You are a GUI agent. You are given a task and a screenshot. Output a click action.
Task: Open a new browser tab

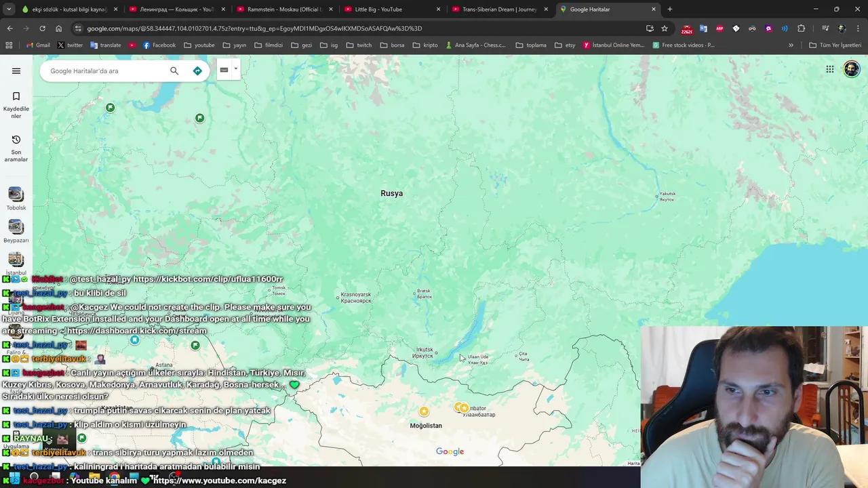coord(670,9)
